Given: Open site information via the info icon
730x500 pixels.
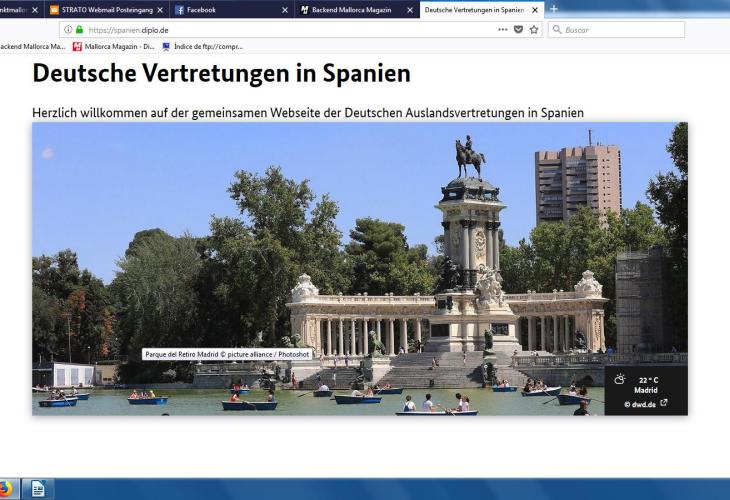Looking at the screenshot, I should pos(68,30).
